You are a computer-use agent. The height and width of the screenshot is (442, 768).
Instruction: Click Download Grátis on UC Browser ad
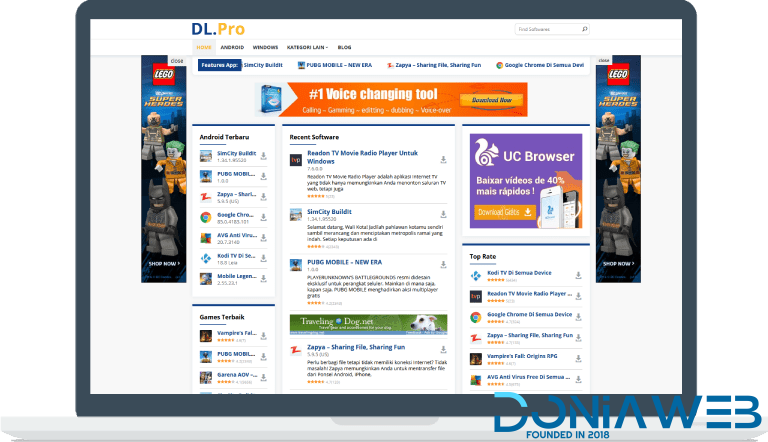(504, 212)
